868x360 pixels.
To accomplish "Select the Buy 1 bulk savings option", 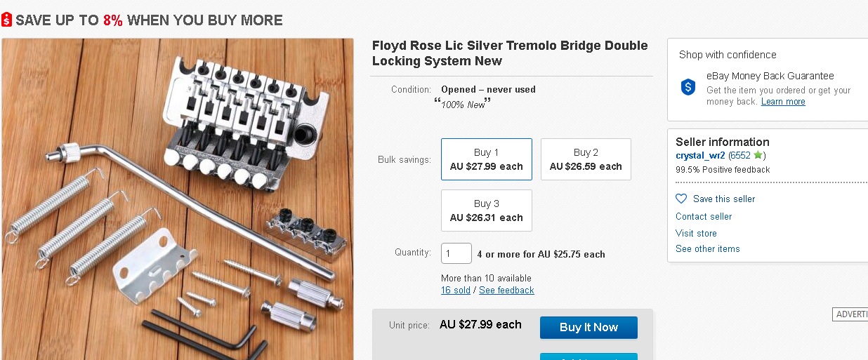I will 486,159.
